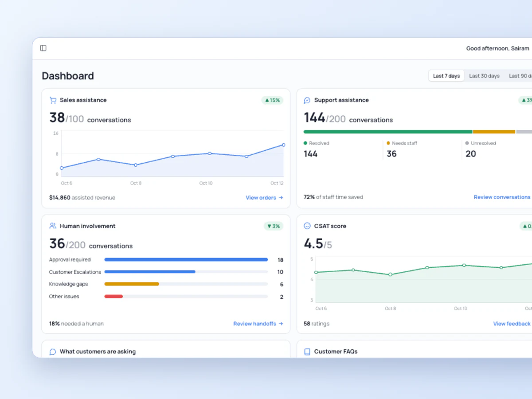Click the Sales assistance cart icon

[x=53, y=100]
